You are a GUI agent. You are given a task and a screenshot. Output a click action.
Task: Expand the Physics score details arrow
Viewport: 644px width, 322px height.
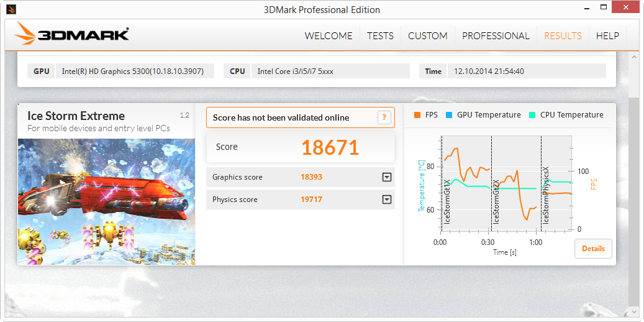(386, 200)
